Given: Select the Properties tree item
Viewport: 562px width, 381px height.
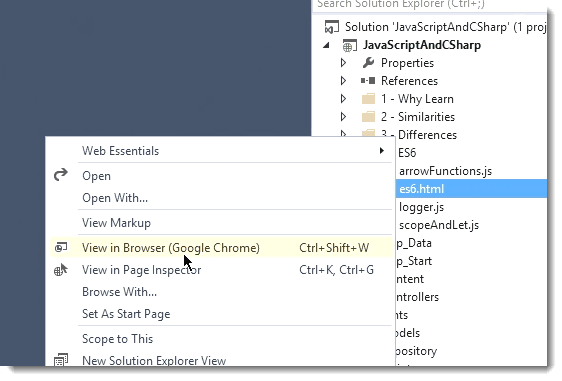Looking at the screenshot, I should click(407, 63).
